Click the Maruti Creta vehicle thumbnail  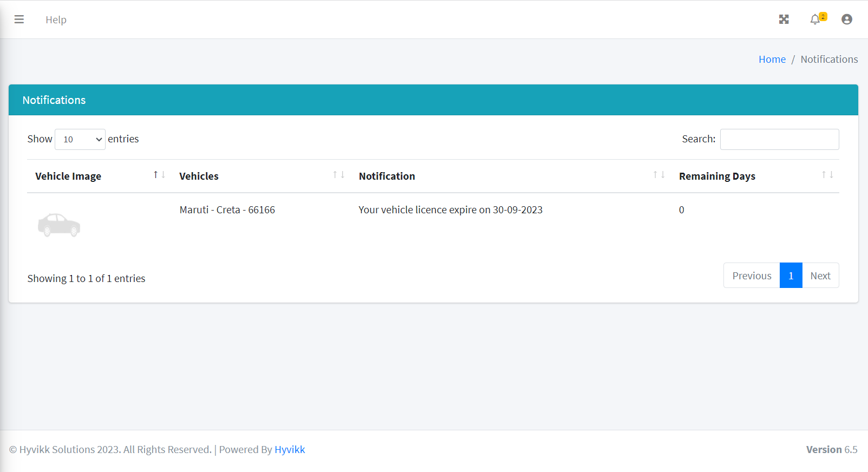coord(59,225)
